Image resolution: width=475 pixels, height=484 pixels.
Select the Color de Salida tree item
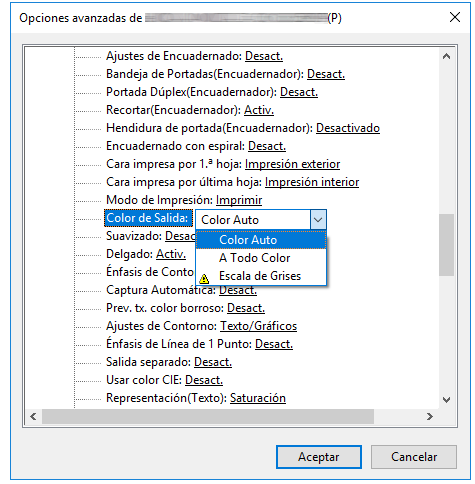(148, 218)
